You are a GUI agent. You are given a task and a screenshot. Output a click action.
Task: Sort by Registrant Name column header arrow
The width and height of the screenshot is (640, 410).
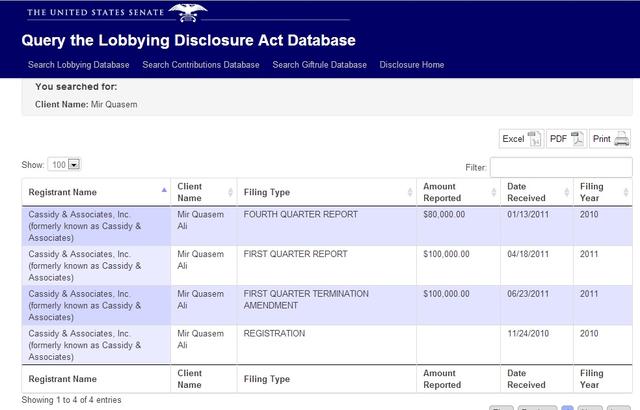point(164,190)
